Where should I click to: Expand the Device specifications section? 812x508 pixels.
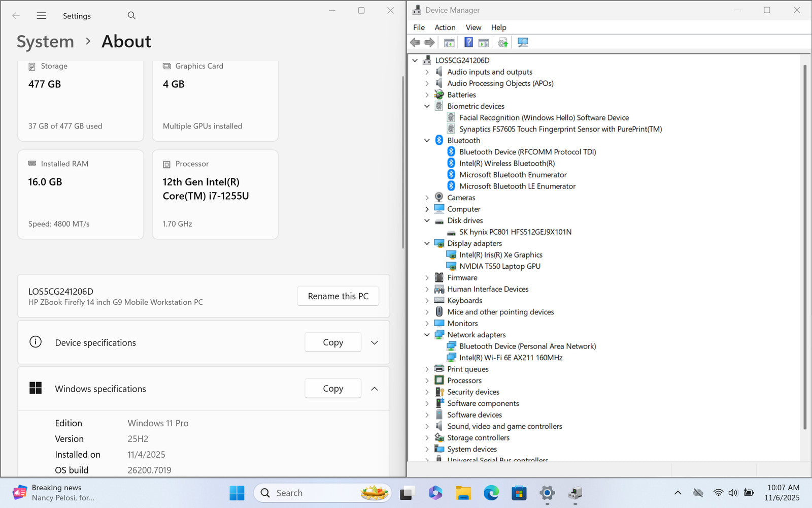click(x=375, y=342)
